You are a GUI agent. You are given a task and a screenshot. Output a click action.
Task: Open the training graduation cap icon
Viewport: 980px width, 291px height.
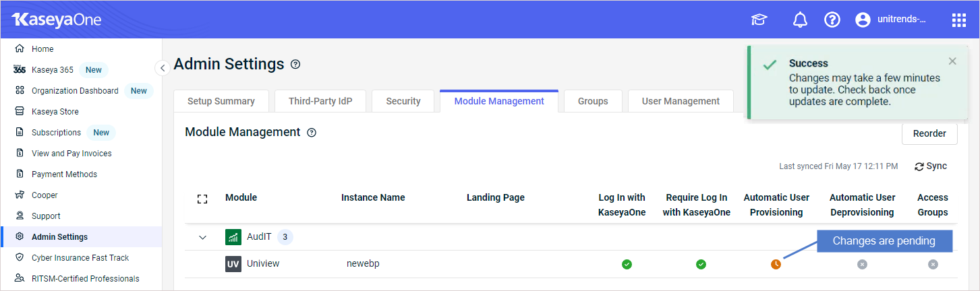coord(759,20)
